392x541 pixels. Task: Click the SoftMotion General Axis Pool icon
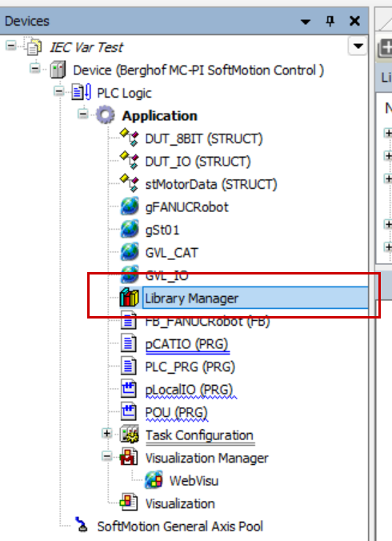(x=82, y=525)
